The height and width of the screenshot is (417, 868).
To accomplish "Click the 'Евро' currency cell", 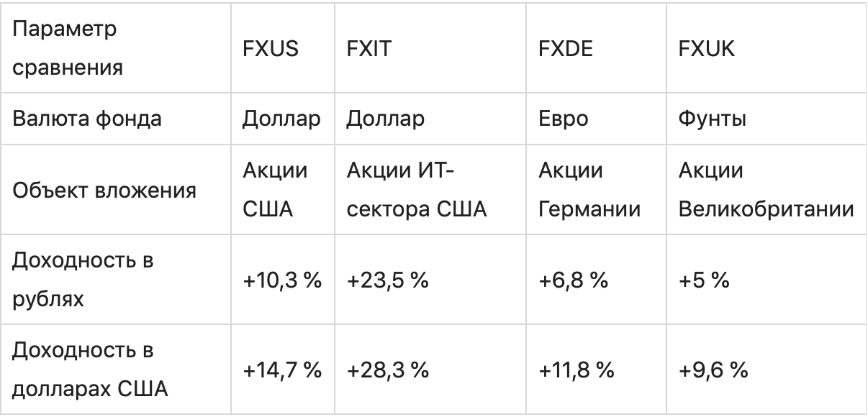I will [x=563, y=119].
